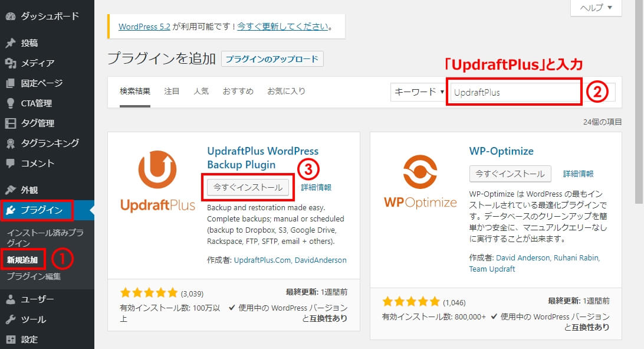Click the 設定 settings icon
This screenshot has width=644, height=349.
[x=10, y=340]
